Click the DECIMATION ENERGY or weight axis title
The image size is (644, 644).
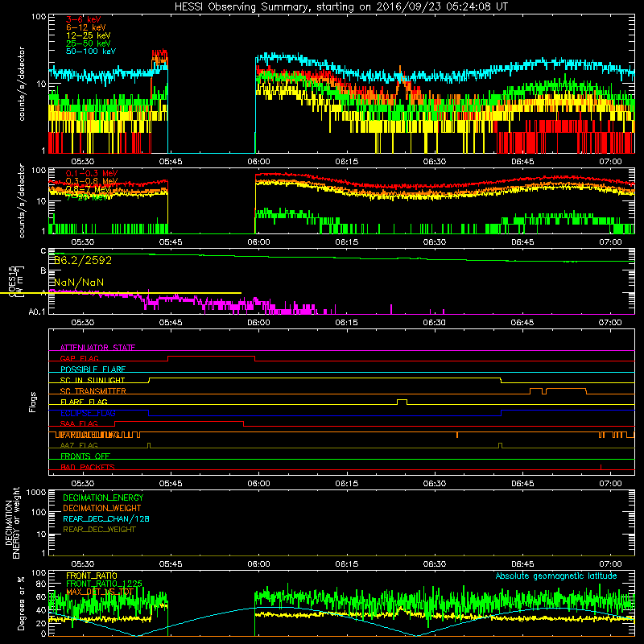pos(12,522)
